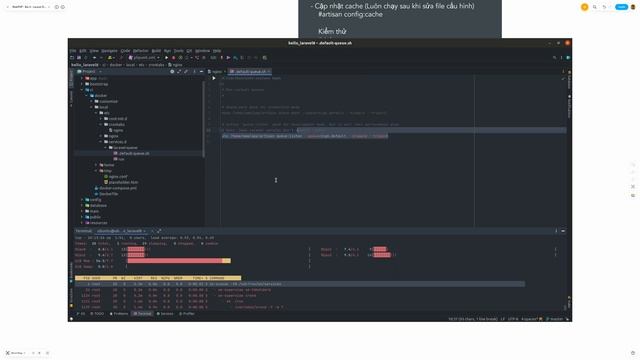The image size is (640, 360).
Task: Click the magnifier icon in outer app header
Action: point(595,7)
